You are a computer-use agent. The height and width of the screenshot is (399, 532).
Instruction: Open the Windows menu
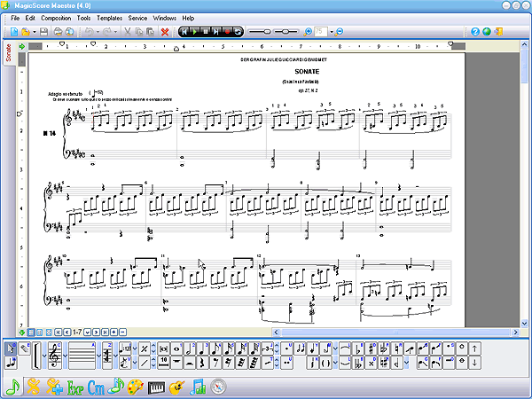pyautogui.click(x=165, y=18)
